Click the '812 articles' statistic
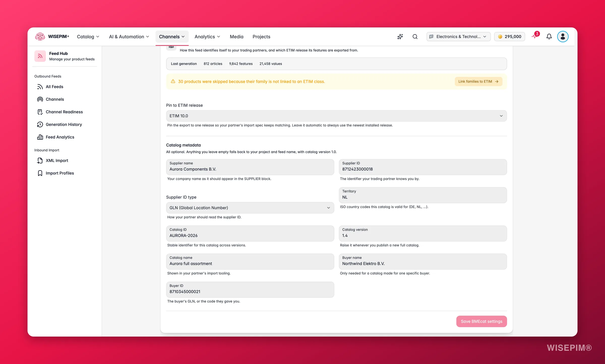The height and width of the screenshot is (364, 605). coord(213,64)
